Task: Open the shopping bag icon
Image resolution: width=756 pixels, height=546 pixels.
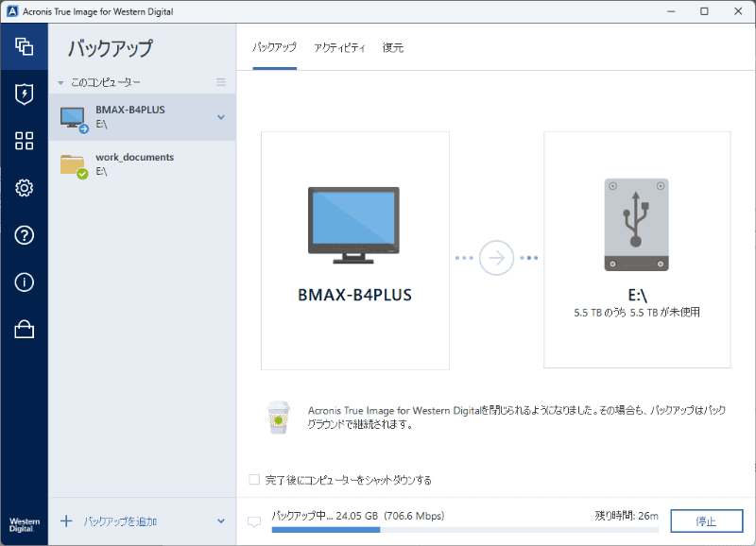Action: coord(25,330)
